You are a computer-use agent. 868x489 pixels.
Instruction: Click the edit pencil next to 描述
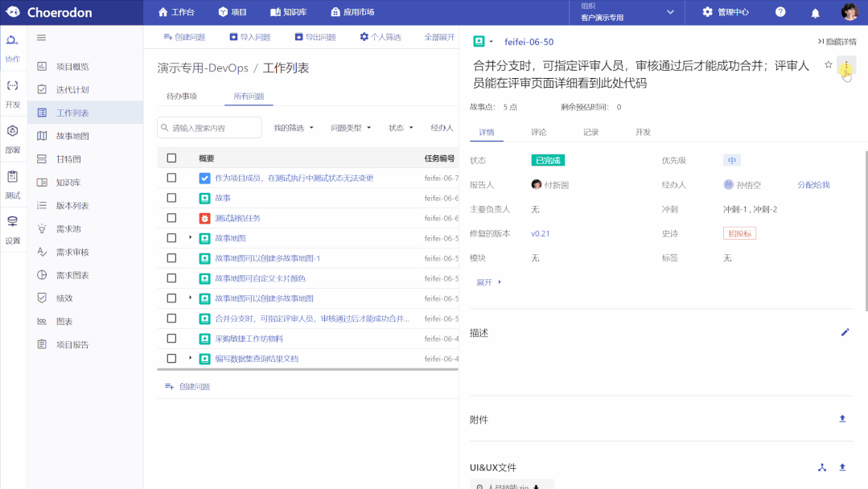[x=845, y=331]
